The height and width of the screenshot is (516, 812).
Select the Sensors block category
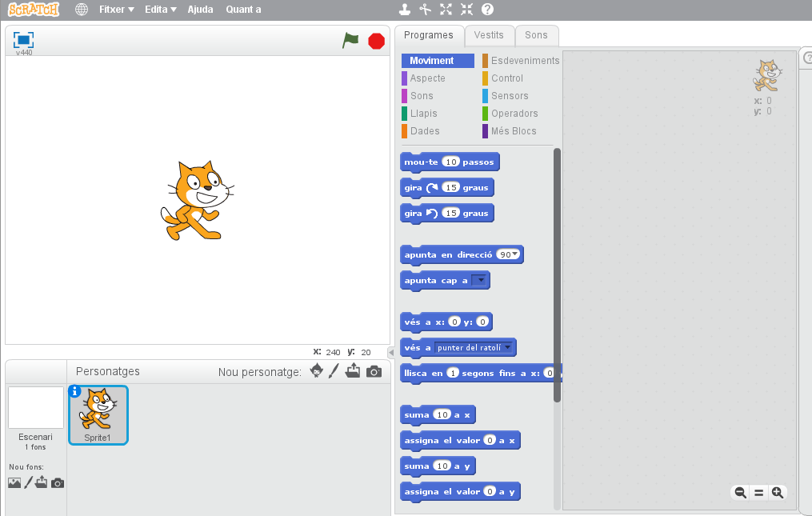510,96
